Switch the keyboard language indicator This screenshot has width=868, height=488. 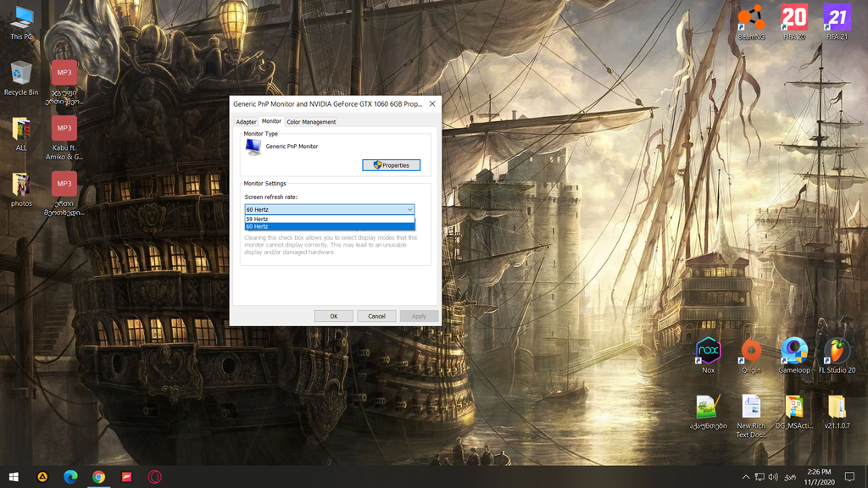[x=791, y=477]
